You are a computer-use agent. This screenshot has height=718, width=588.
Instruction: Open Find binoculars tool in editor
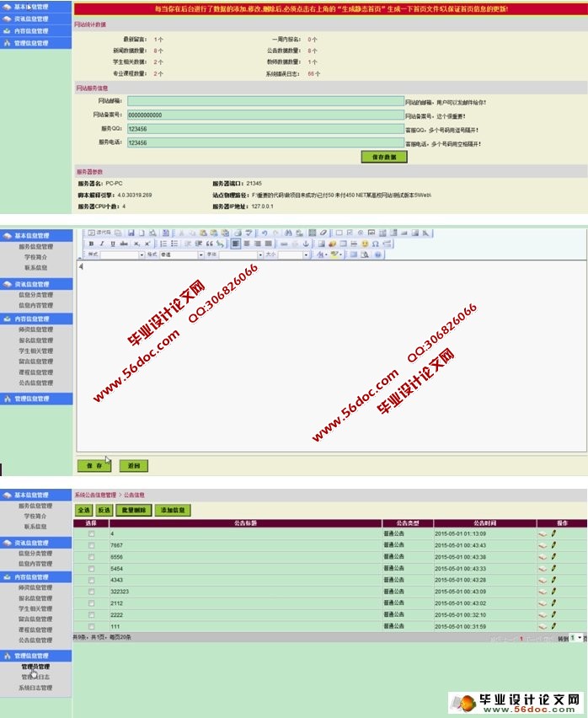click(x=288, y=233)
